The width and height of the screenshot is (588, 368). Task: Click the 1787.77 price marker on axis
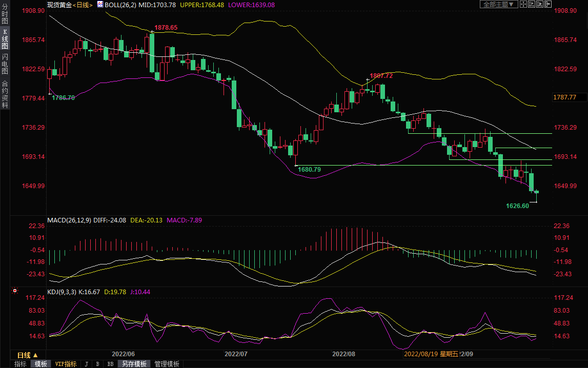pyautogui.click(x=565, y=97)
